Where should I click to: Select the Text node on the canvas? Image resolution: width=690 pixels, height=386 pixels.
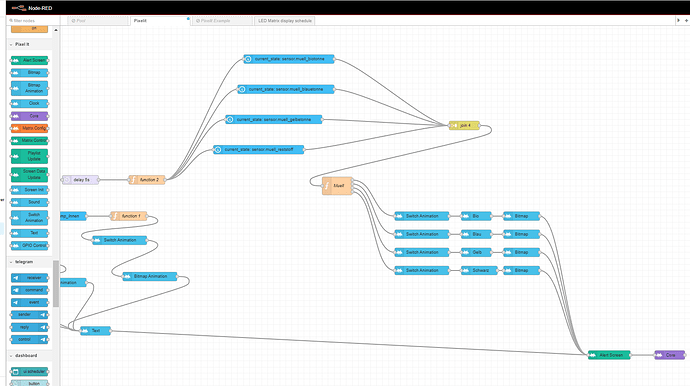click(x=95, y=331)
